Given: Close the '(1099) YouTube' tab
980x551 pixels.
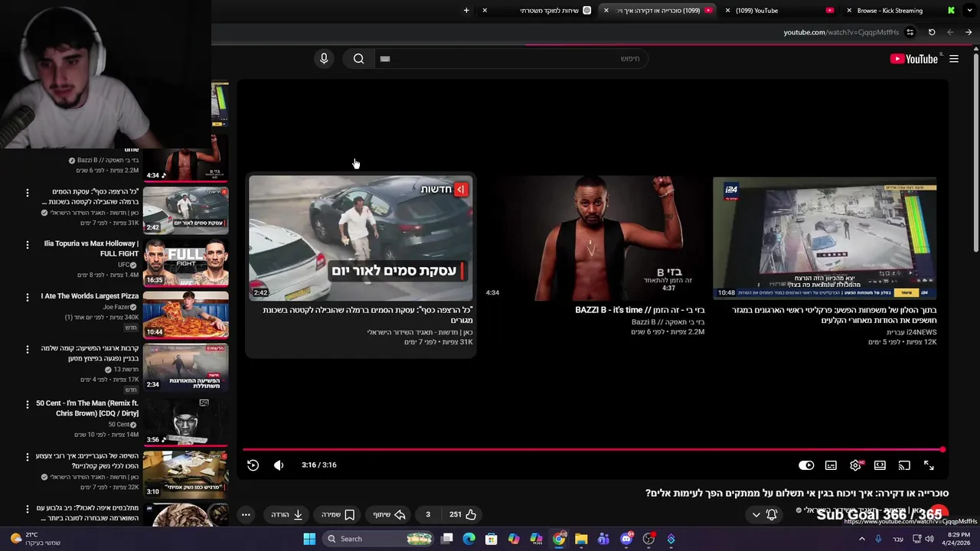Looking at the screenshot, I should pos(727,11).
